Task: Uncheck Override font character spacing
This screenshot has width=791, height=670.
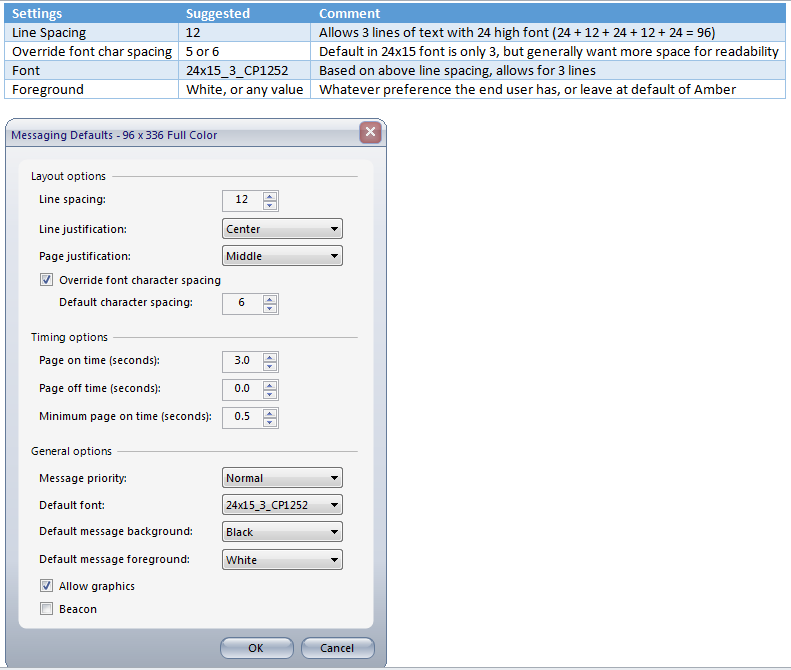Action: tap(46, 280)
